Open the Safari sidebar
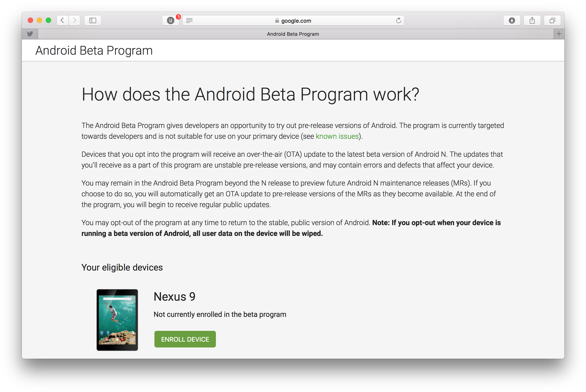This screenshot has height=392, width=586. coord(92,20)
